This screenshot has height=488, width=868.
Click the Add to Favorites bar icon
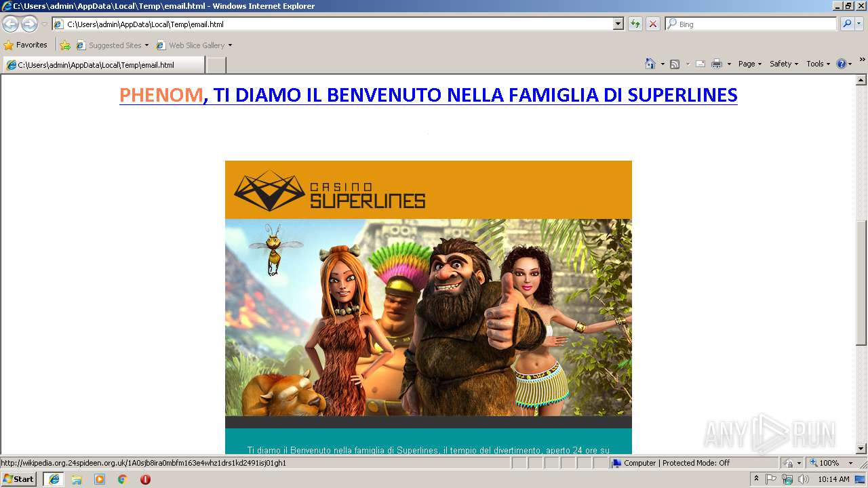65,45
